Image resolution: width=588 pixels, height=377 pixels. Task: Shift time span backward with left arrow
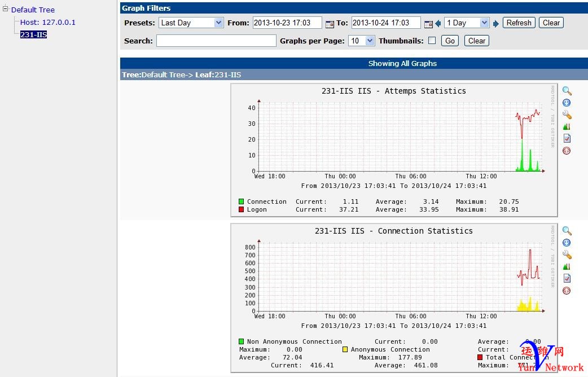coord(438,24)
